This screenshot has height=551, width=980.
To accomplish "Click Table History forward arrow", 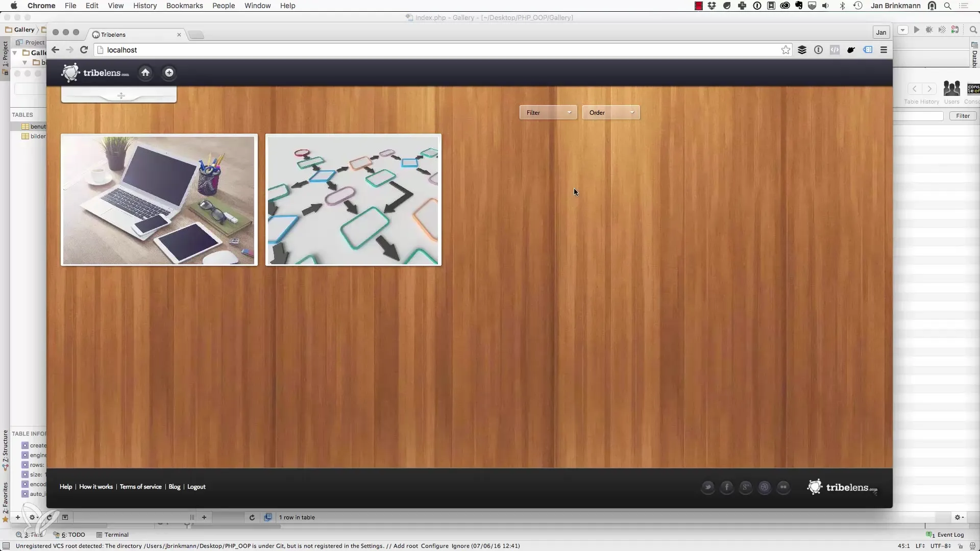I will (x=929, y=89).
